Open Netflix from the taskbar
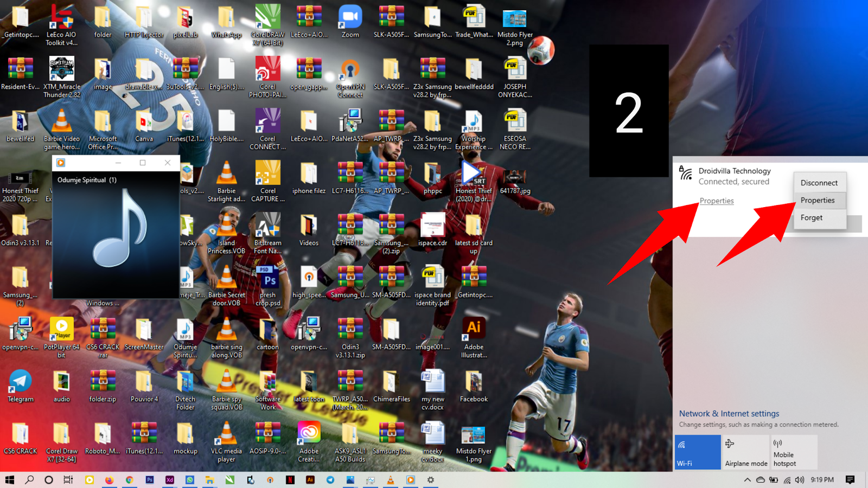 click(x=290, y=480)
